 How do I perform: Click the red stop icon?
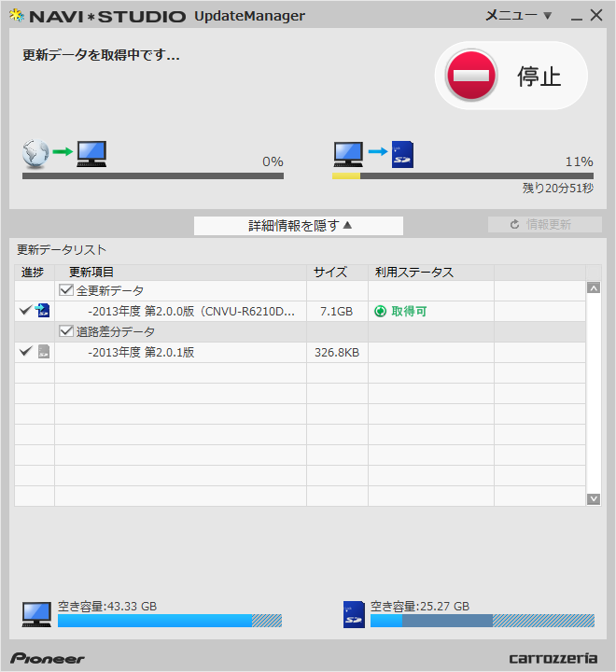471,75
